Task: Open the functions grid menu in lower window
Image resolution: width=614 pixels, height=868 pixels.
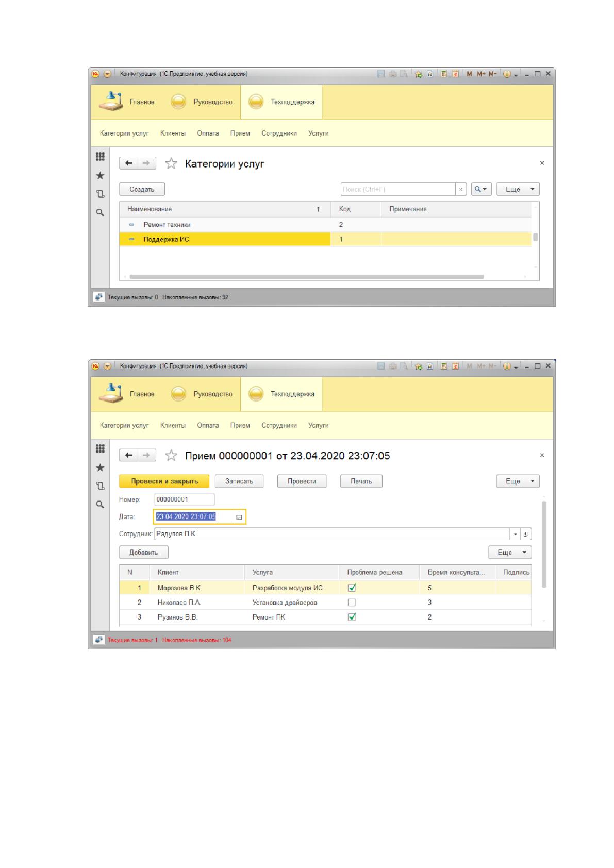Action: [101, 448]
